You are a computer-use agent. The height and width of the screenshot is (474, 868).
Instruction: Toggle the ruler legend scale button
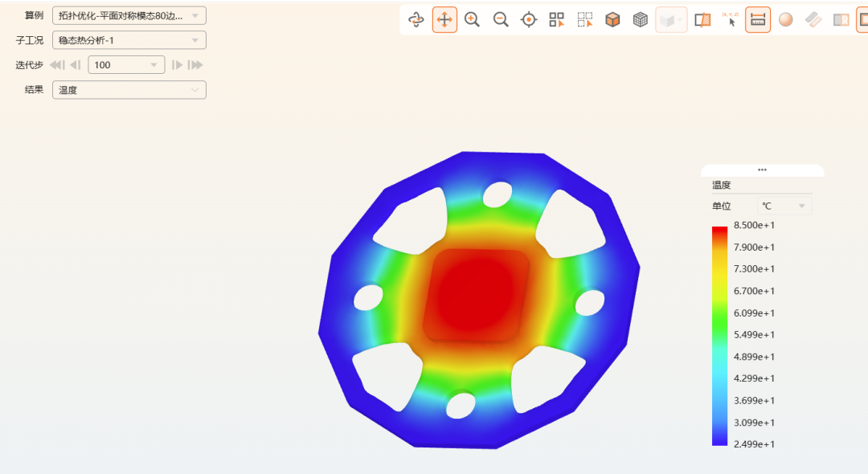[x=758, y=20]
